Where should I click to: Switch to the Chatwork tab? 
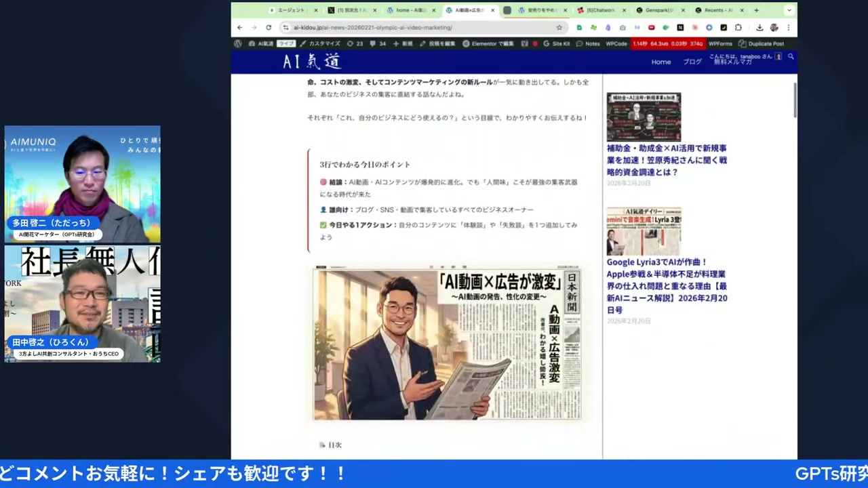599,10
